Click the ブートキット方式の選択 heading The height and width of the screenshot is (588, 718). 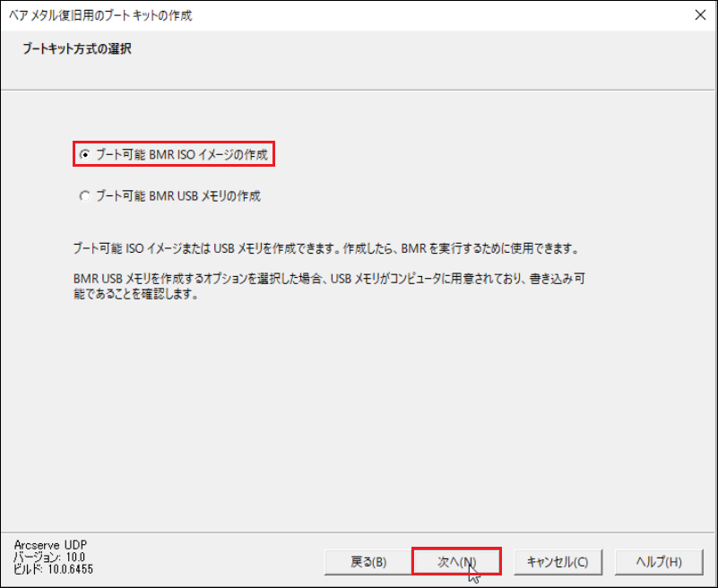point(77,48)
